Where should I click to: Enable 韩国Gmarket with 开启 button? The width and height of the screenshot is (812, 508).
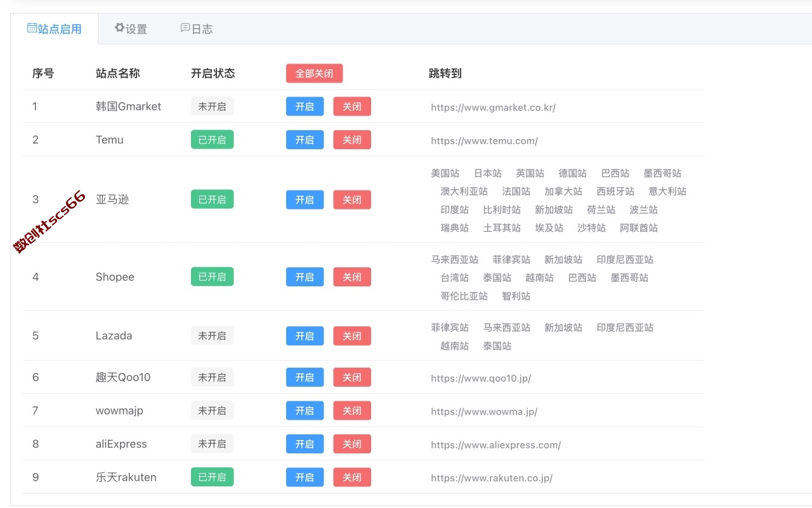[x=305, y=107]
